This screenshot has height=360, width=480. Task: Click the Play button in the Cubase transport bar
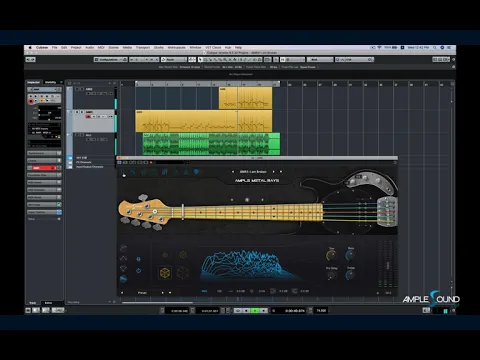point(255,311)
